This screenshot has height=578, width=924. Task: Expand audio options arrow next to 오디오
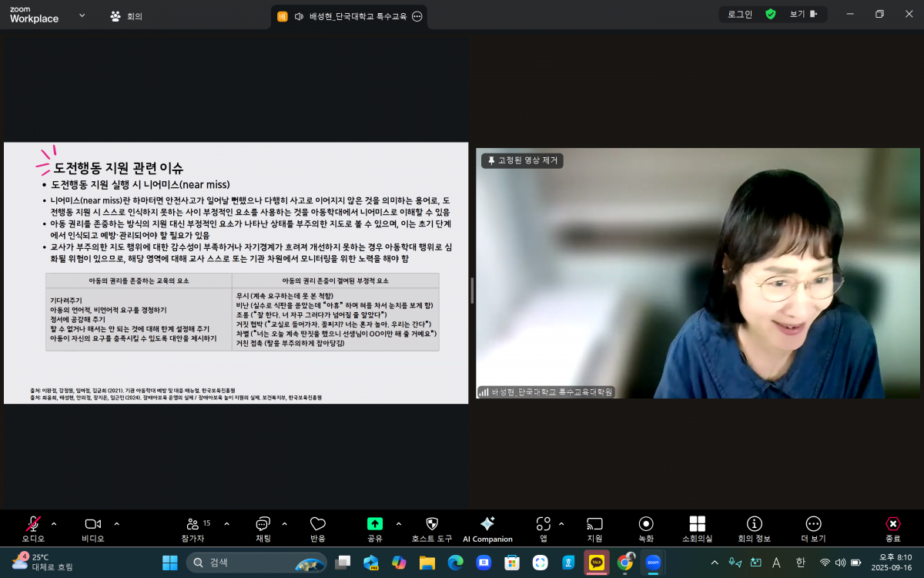click(x=54, y=524)
